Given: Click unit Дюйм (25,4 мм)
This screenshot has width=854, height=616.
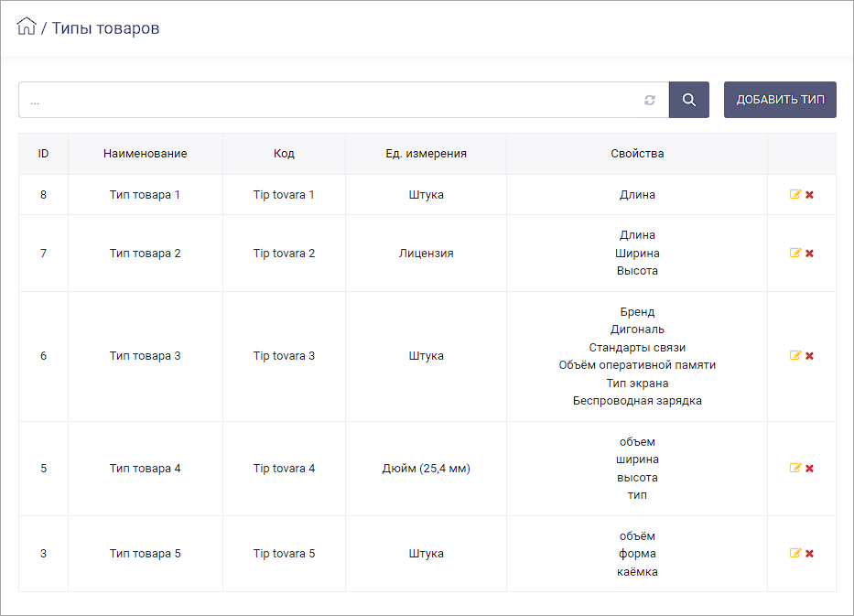Looking at the screenshot, I should click(426, 469).
